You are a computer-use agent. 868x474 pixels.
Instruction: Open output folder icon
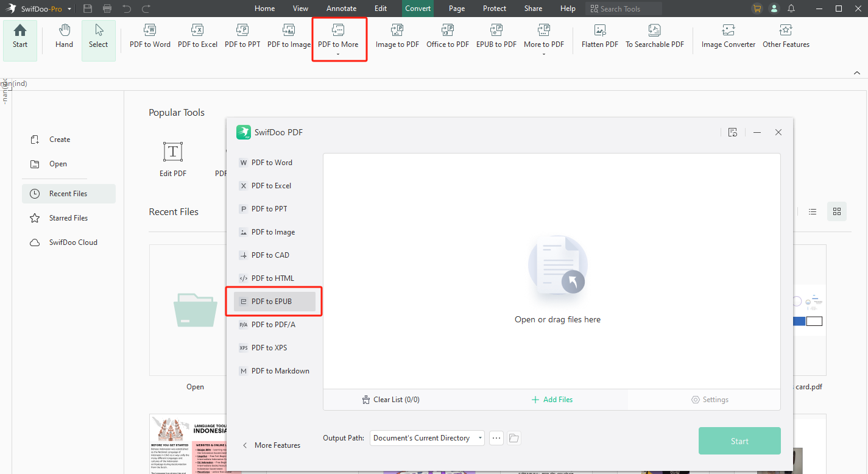pos(513,438)
